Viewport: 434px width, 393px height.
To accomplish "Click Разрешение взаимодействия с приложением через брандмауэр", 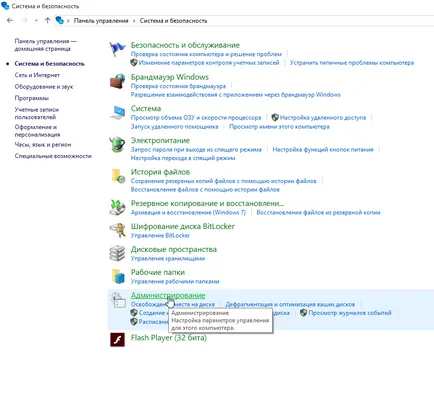I will (x=235, y=94).
